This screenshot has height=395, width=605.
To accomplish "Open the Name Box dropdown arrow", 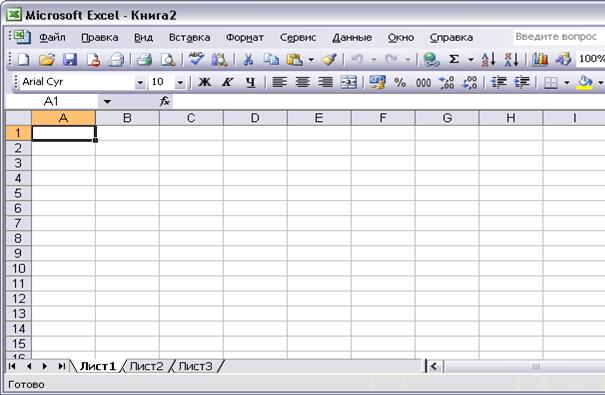I will point(107,102).
